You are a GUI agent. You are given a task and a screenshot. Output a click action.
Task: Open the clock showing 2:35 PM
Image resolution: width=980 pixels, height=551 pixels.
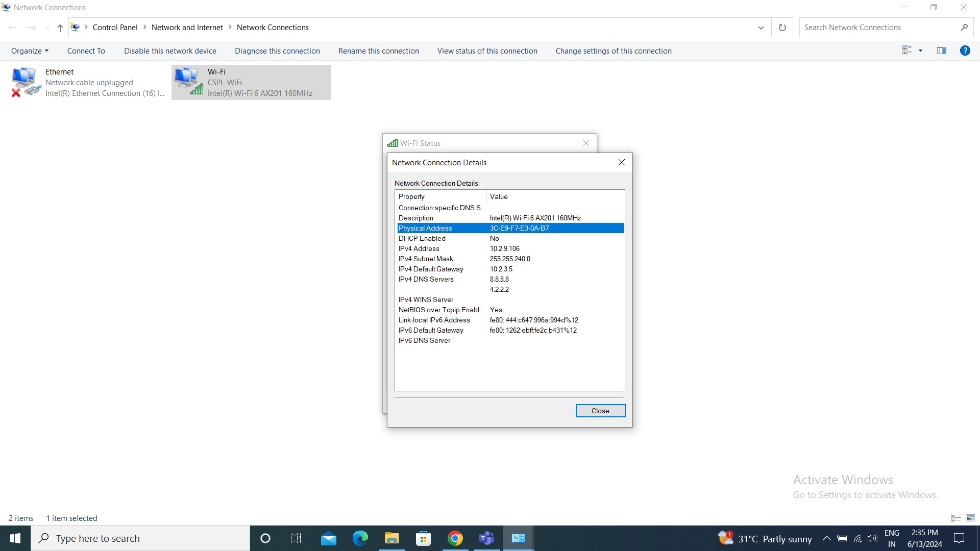pos(924,538)
